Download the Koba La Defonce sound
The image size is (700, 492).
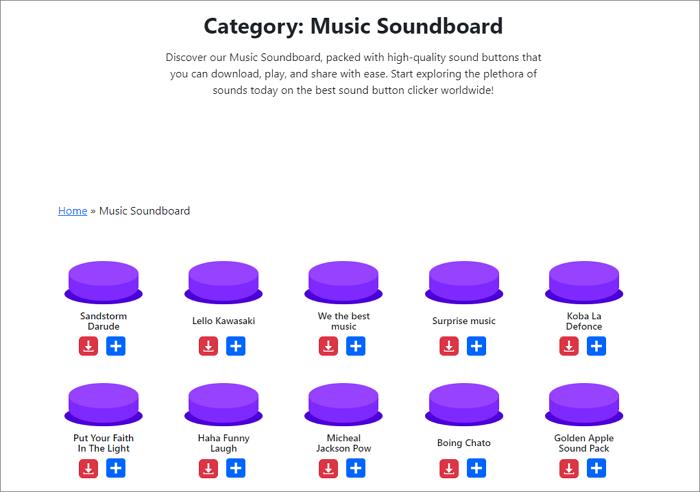(569, 346)
